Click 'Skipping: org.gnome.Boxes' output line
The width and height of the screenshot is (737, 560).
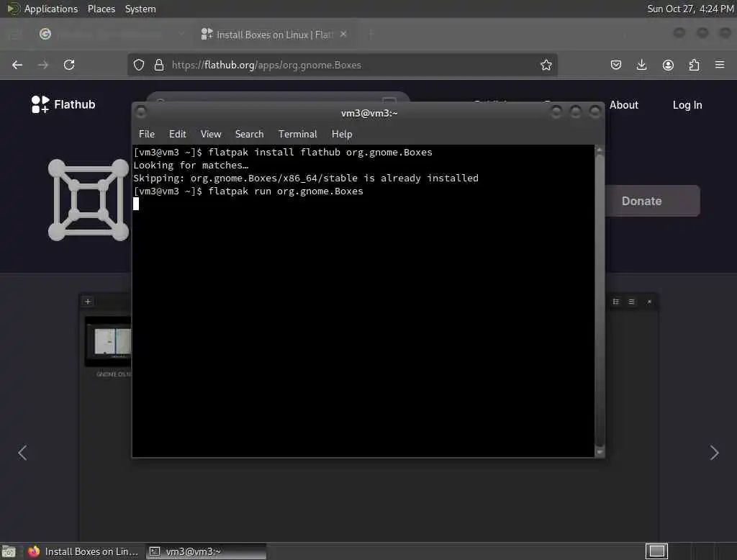coord(306,179)
